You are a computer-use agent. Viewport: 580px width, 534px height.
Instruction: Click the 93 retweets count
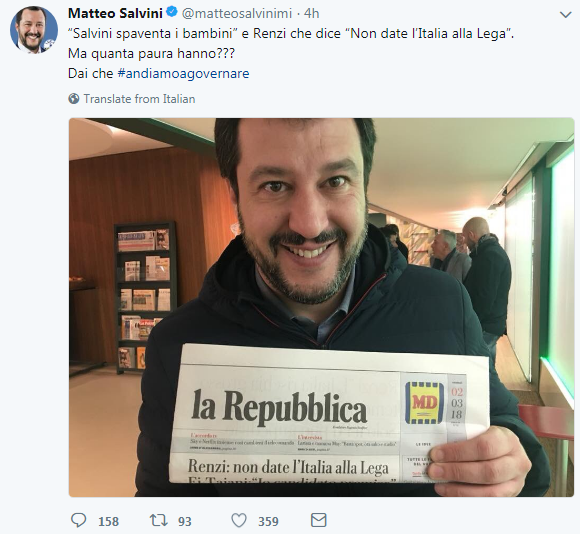tap(185, 521)
